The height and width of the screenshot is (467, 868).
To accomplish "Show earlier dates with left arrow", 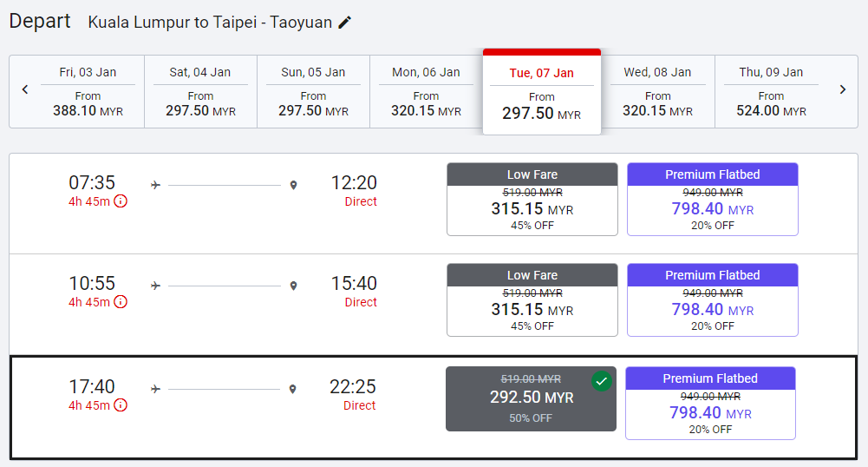I will tap(25, 89).
